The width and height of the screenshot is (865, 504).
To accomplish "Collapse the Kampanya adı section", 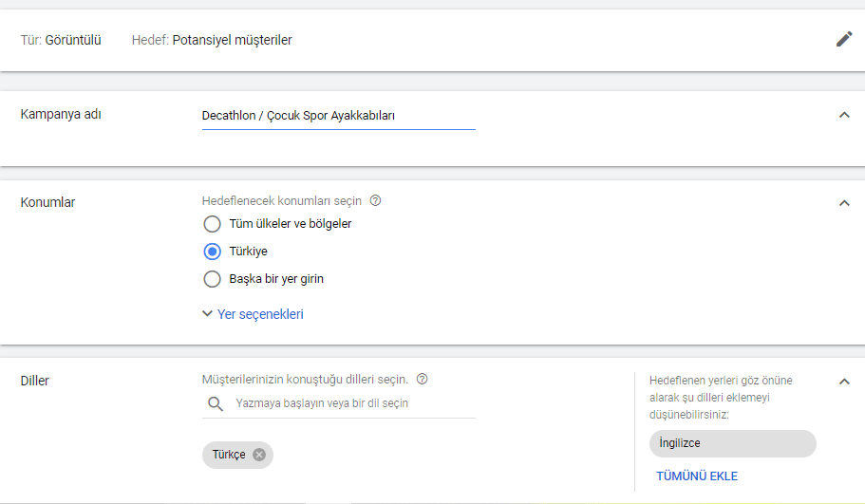I will 844,115.
